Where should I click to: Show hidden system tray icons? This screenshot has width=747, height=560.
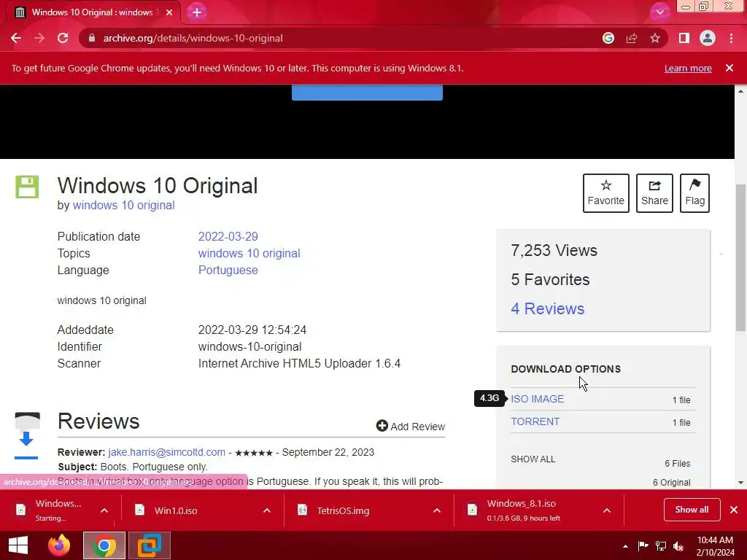(x=625, y=546)
